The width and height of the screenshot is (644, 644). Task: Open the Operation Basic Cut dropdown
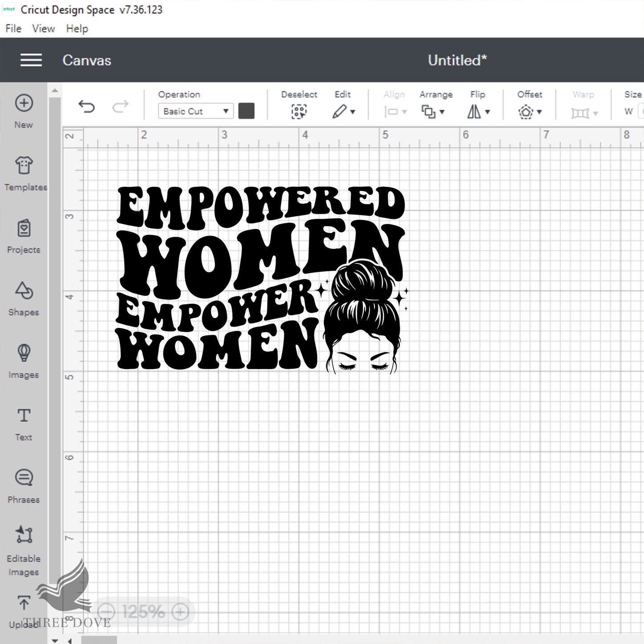(196, 111)
